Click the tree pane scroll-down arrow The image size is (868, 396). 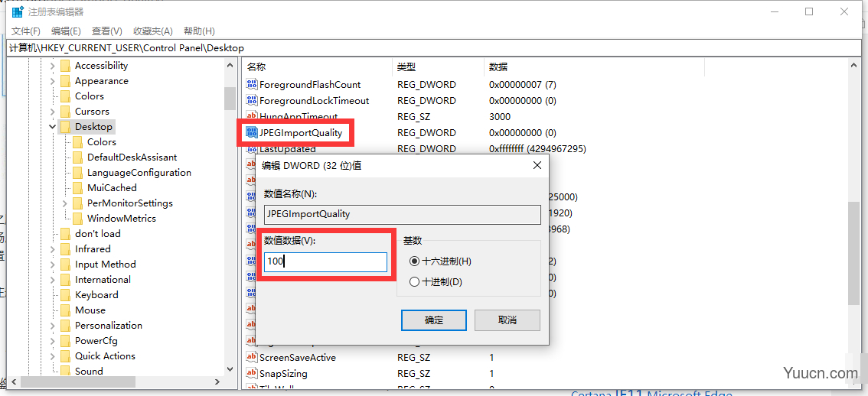point(230,369)
